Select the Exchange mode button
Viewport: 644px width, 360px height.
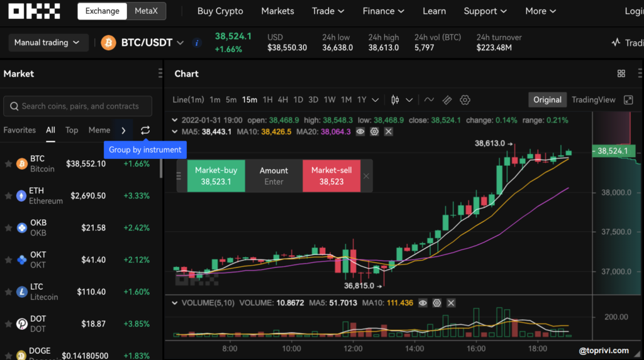click(x=103, y=11)
